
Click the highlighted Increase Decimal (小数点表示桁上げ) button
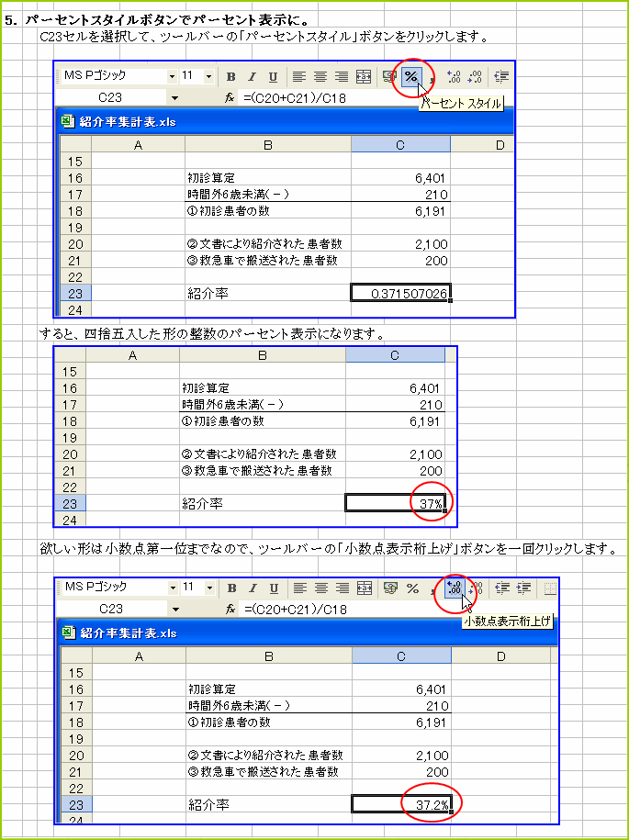(x=455, y=588)
